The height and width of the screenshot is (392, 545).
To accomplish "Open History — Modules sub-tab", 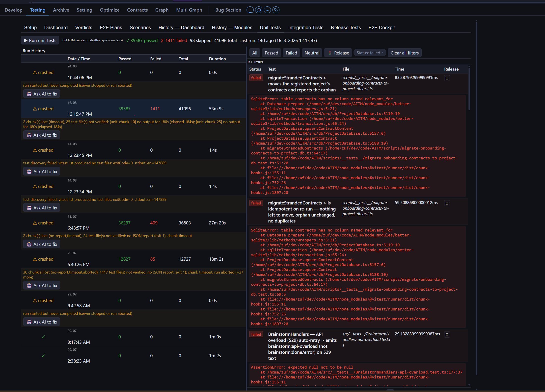I will tap(232, 27).
